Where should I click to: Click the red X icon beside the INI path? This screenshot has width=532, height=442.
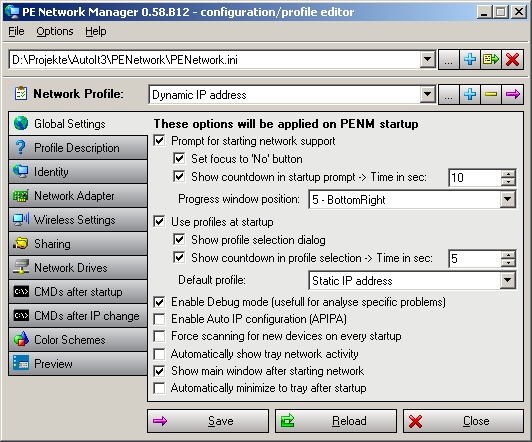tap(512, 60)
